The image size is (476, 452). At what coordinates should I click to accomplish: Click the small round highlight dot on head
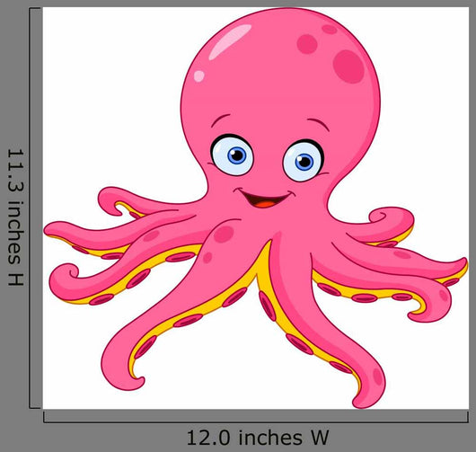tap(199, 75)
